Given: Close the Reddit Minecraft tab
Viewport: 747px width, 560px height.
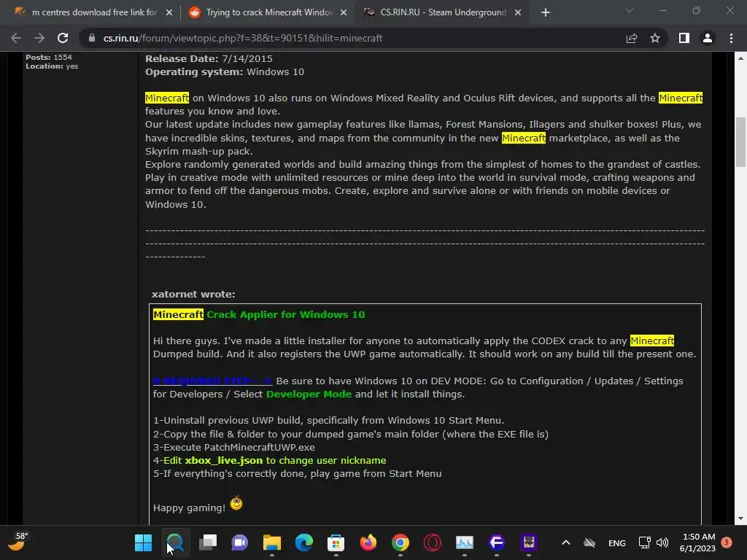Looking at the screenshot, I should tap(344, 12).
